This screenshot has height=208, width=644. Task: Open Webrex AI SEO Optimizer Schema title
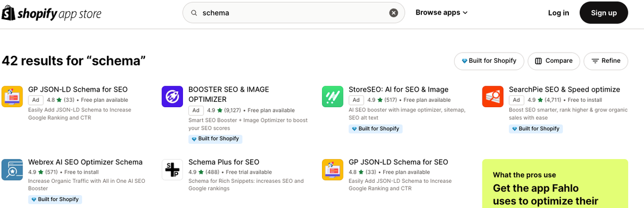pos(85,162)
